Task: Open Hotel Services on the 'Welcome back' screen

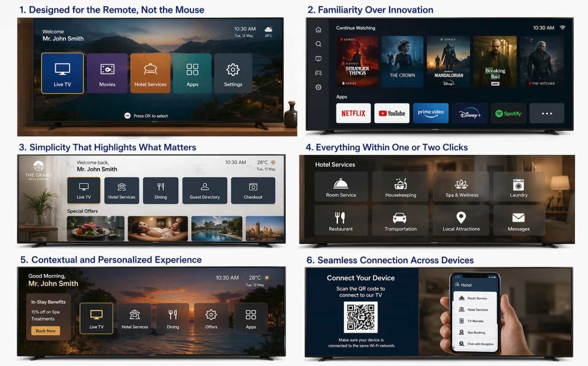Action: [x=122, y=191]
